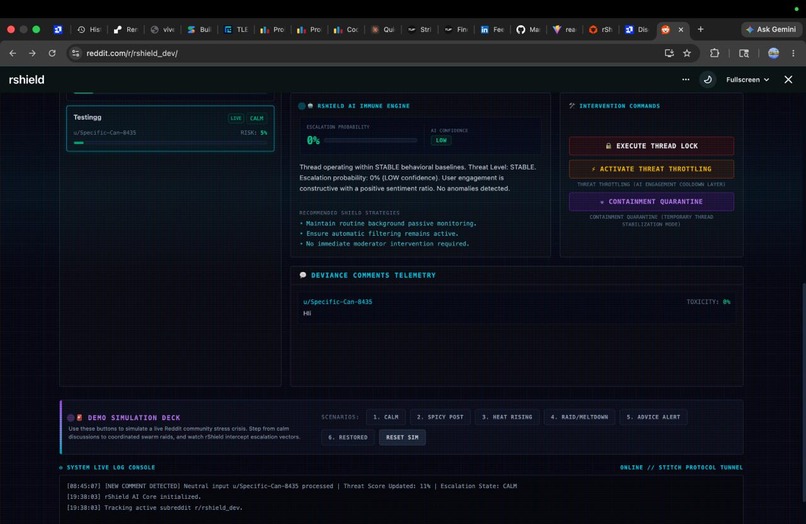The width and height of the screenshot is (806, 524).
Task: Select the Testingg thread card
Action: 170,129
